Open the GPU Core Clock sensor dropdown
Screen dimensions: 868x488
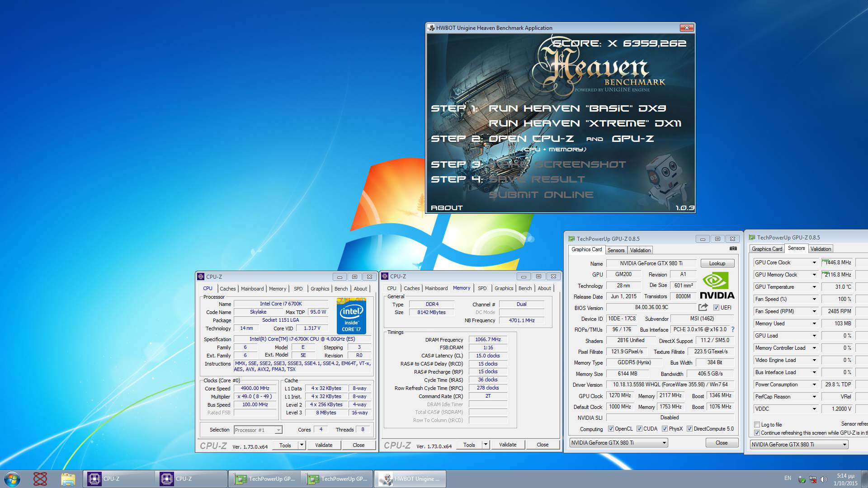pos(814,263)
